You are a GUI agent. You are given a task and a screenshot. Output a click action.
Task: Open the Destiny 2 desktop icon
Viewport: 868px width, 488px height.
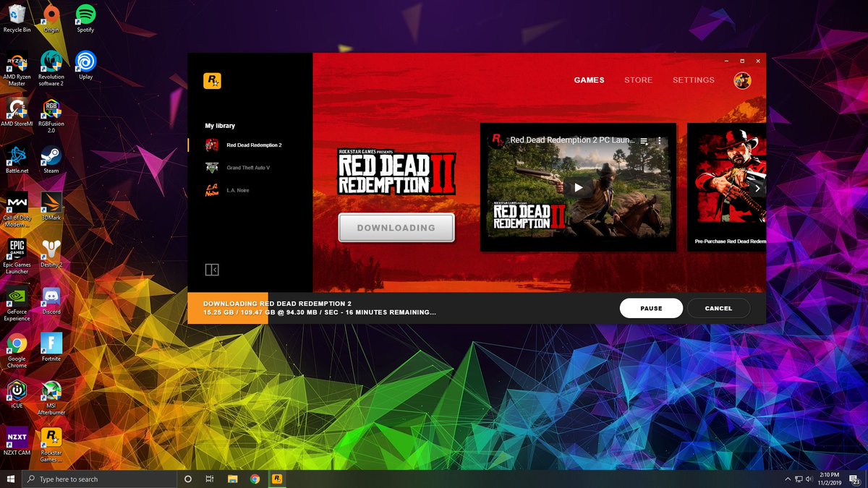point(51,253)
